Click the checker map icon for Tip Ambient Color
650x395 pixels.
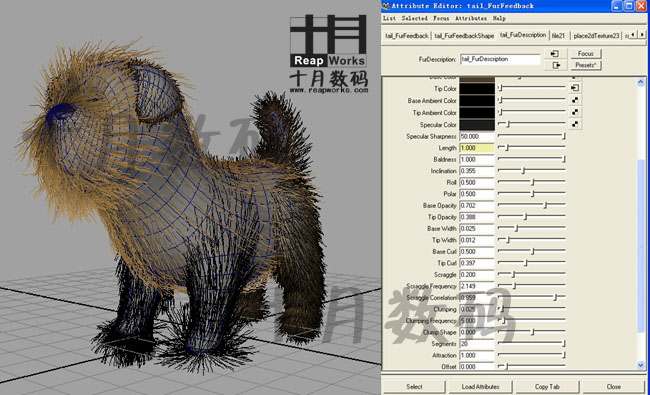[575, 112]
